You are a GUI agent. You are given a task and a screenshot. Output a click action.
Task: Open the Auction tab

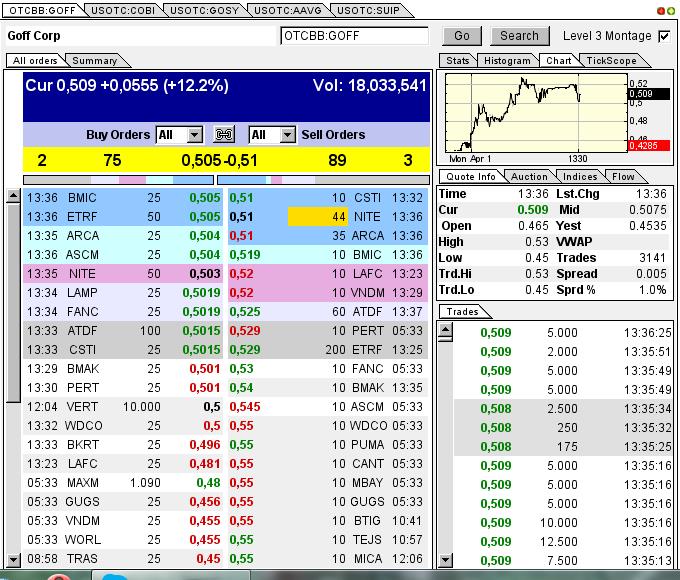click(x=529, y=177)
